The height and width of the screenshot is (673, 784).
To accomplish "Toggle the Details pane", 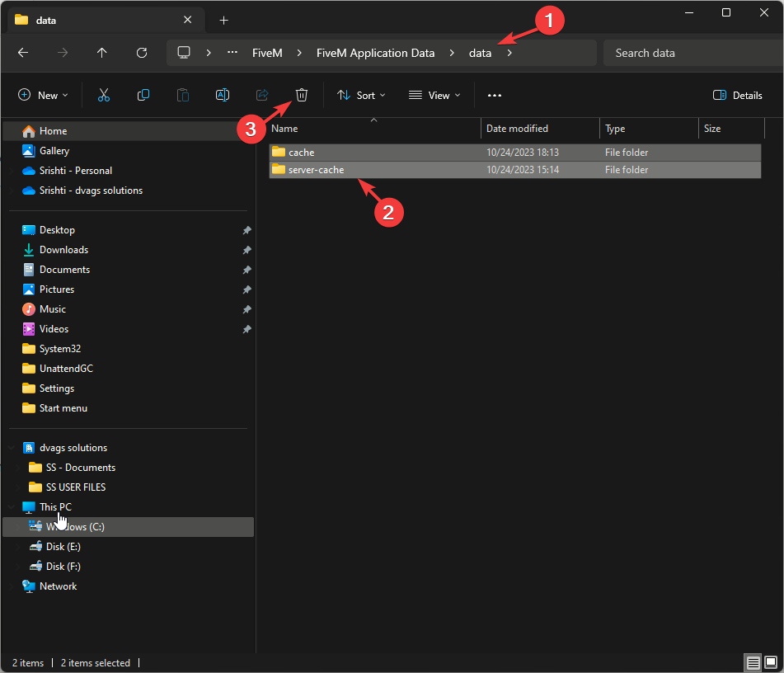I will [738, 95].
